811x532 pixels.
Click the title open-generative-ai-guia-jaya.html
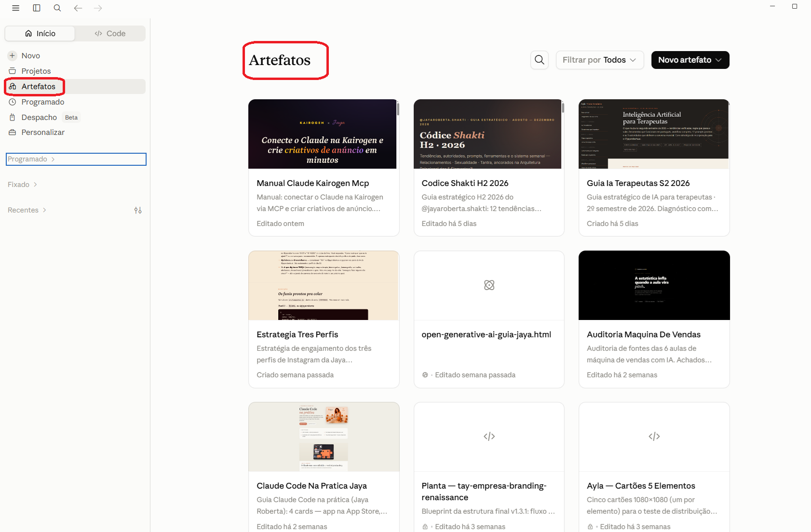point(487,334)
